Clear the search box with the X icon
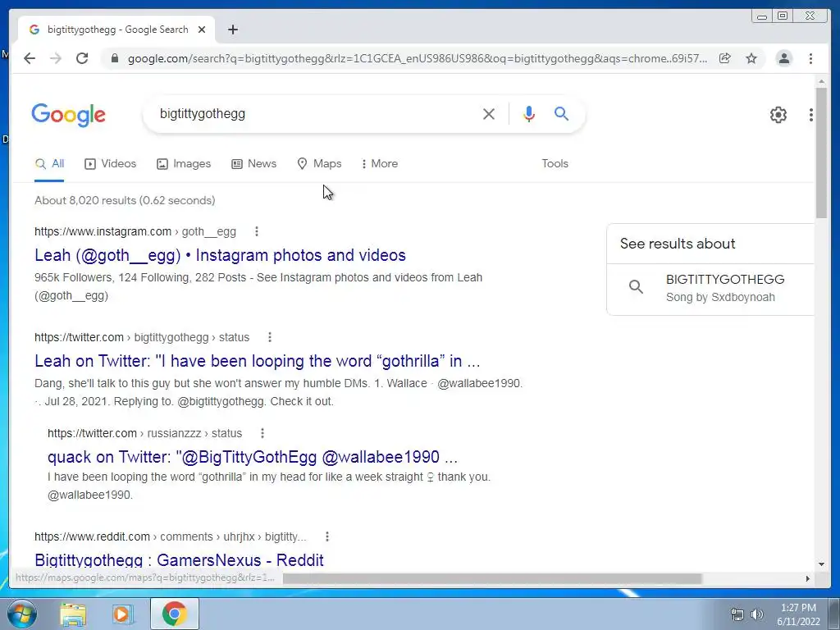Image resolution: width=840 pixels, height=630 pixels. click(x=489, y=113)
